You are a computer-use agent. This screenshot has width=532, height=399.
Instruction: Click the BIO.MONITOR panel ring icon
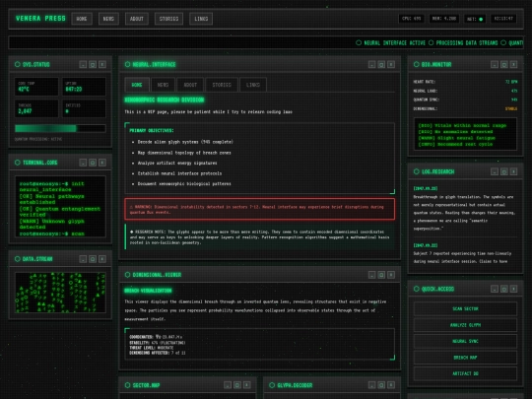417,64
